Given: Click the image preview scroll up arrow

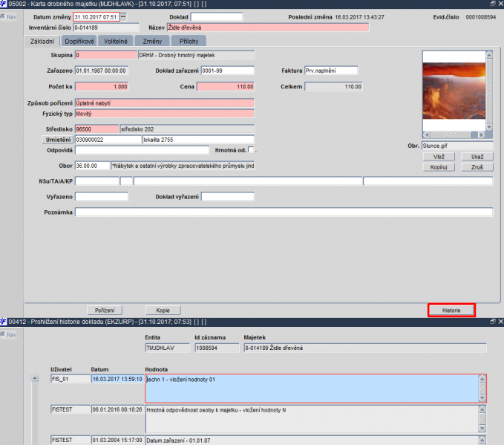Looking at the screenshot, I should 489,55.
